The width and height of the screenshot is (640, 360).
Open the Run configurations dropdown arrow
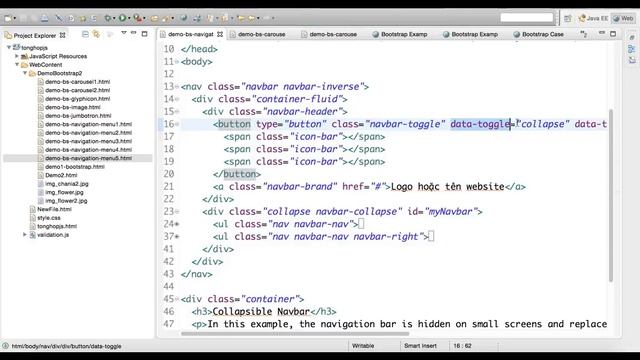point(129,18)
